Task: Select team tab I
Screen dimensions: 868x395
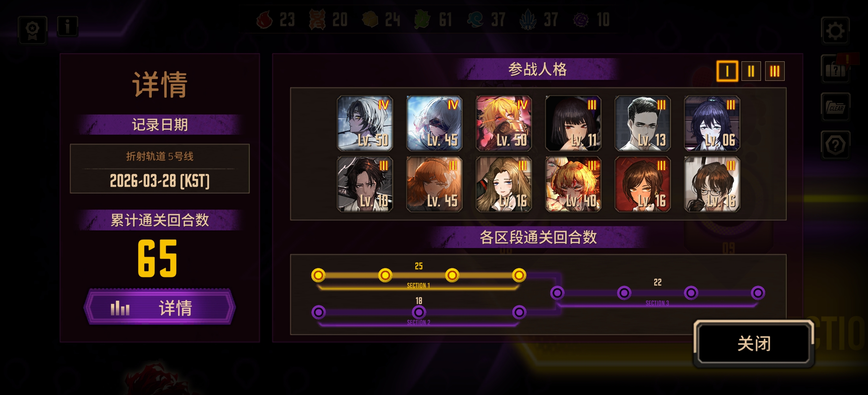Action: (727, 71)
